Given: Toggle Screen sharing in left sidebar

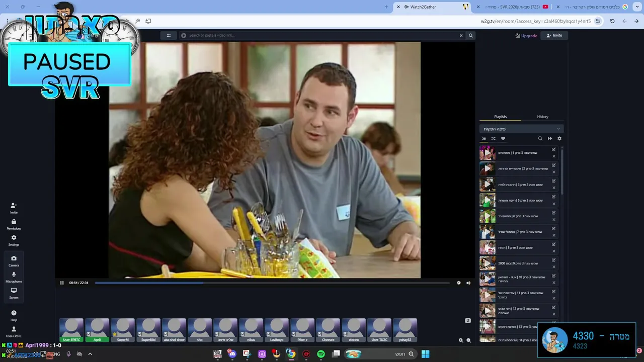Looking at the screenshot, I should (14, 293).
